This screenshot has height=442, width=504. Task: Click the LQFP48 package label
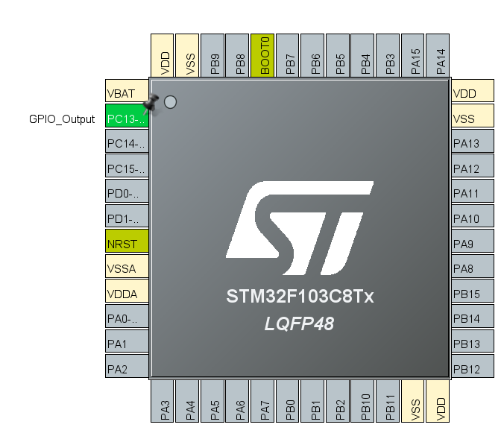pos(299,323)
